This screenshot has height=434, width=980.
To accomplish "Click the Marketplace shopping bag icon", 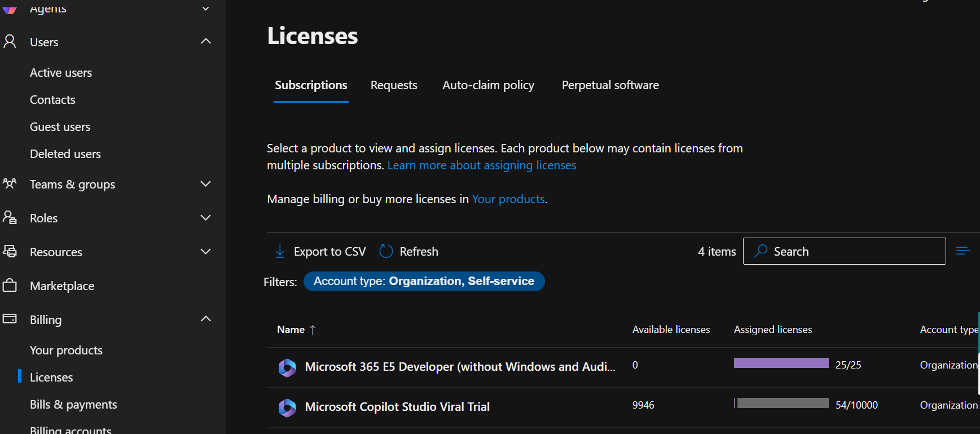I will (x=10, y=285).
